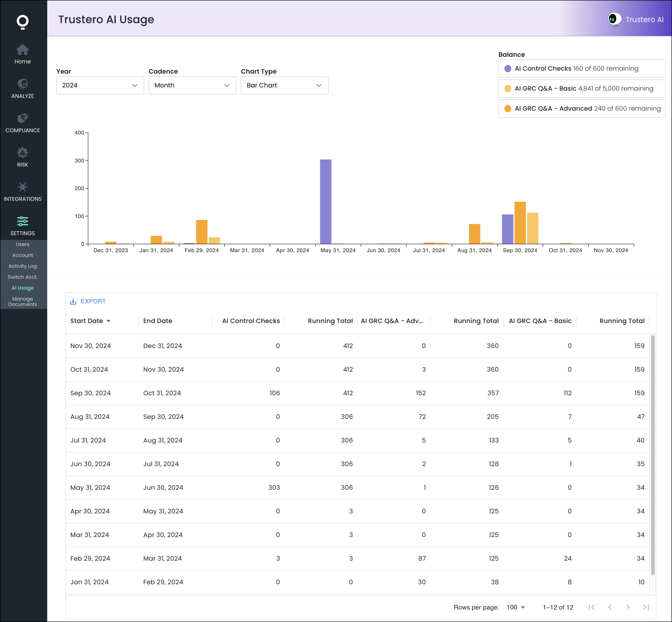The width and height of the screenshot is (672, 622).
Task: Click AI GRC Q&A Advanced legend swatch
Action: click(x=508, y=109)
